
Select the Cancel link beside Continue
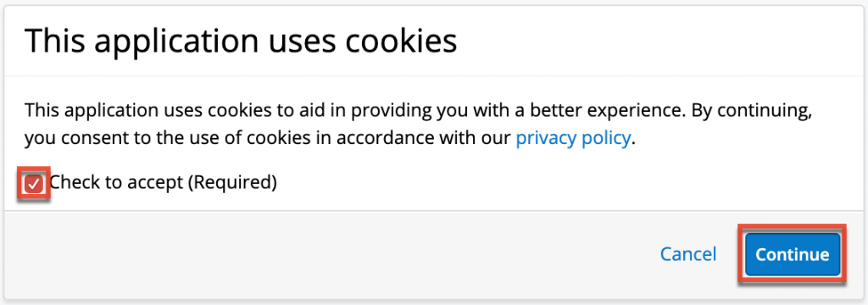pyautogui.click(x=688, y=254)
